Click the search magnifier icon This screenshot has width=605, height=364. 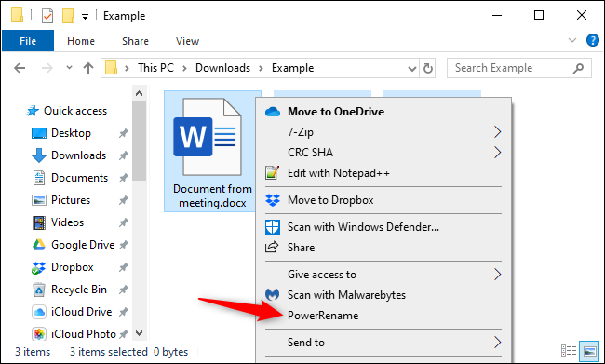(578, 68)
